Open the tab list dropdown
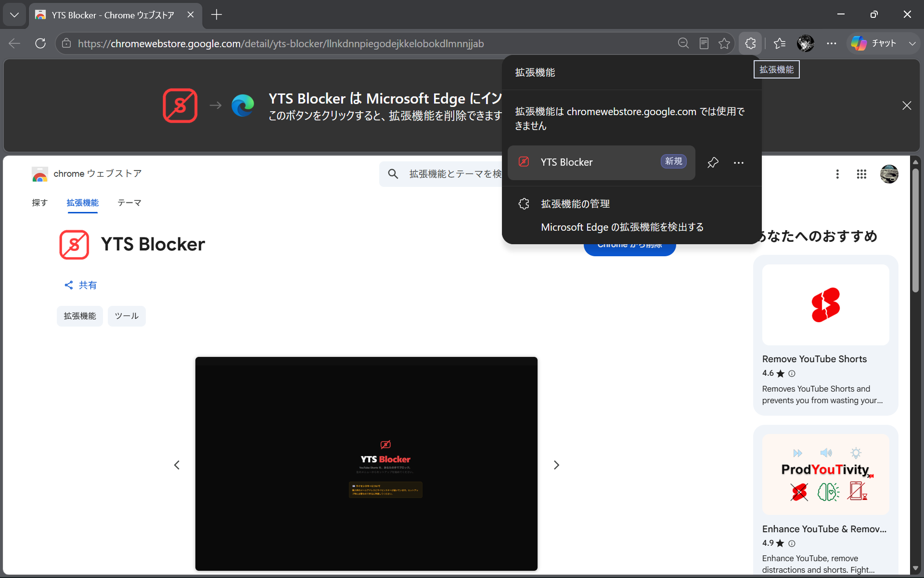This screenshot has width=924, height=578. click(x=14, y=15)
